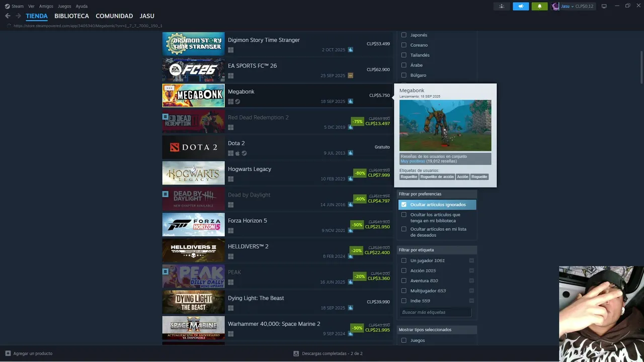Open Descargas completadas status
The height and width of the screenshot is (362, 644).
pos(332,353)
